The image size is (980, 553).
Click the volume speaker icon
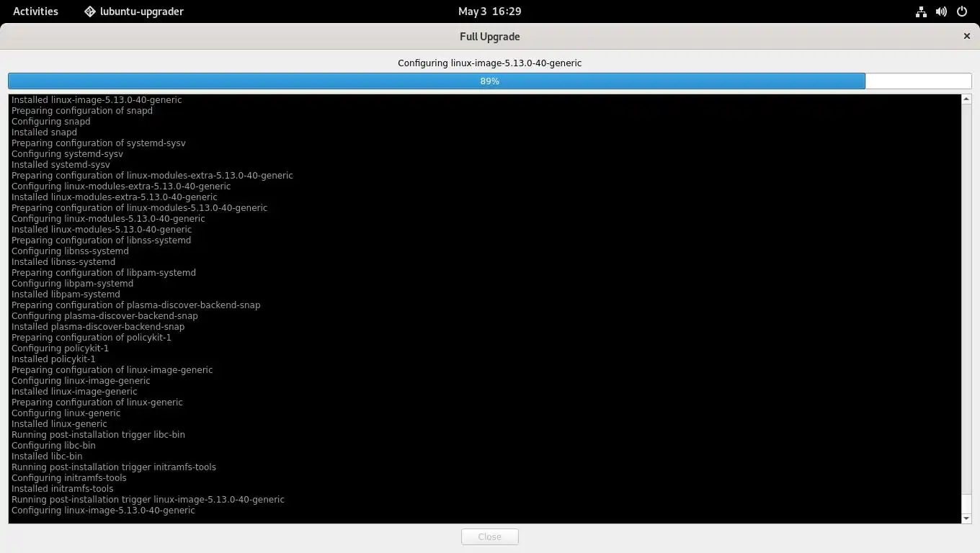pos(941,12)
